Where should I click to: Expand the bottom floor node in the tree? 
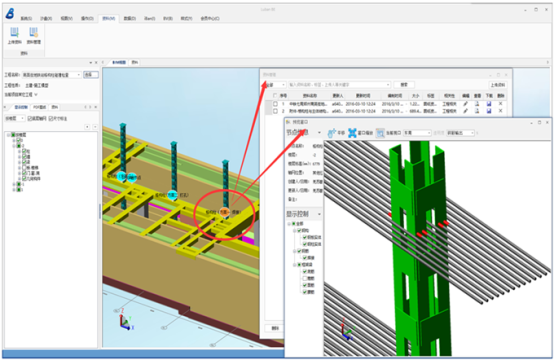pos(14,190)
